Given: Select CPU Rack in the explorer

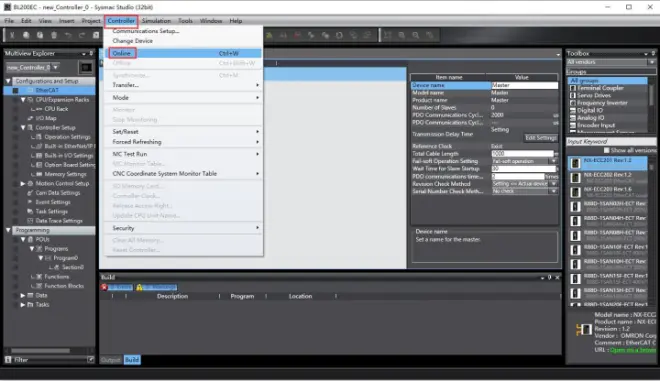Looking at the screenshot, I should [x=56, y=109].
